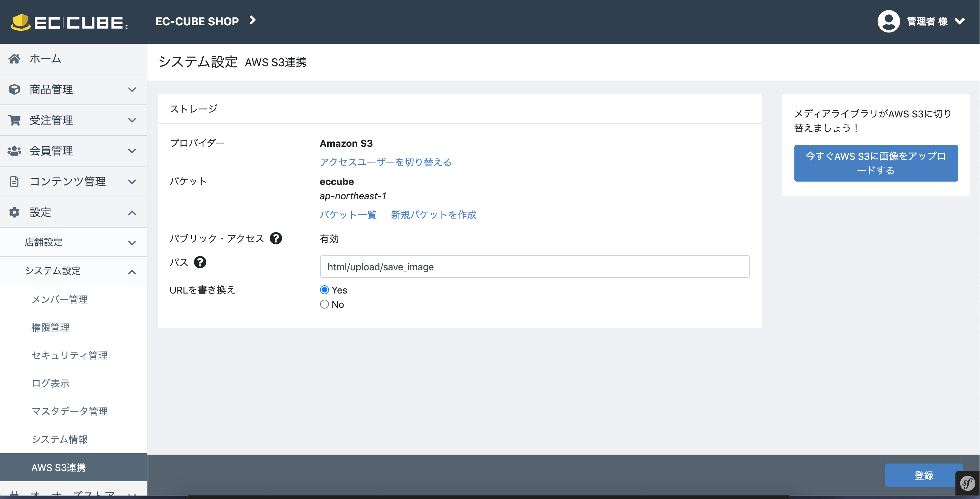Image resolution: width=980 pixels, height=499 pixels.
Task: Click the 店舗設定 submenu label
Action: pyautogui.click(x=44, y=242)
